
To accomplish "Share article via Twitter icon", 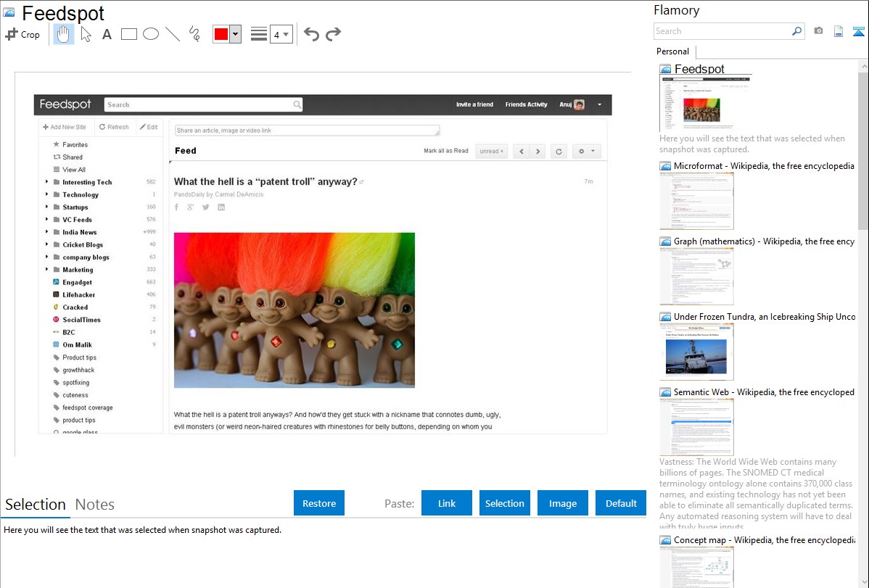I will tap(205, 207).
